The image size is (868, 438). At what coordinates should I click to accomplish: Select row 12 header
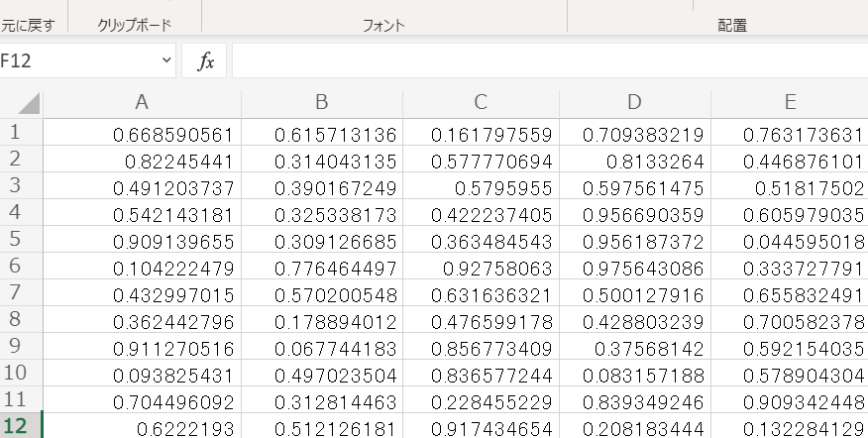click(21, 426)
